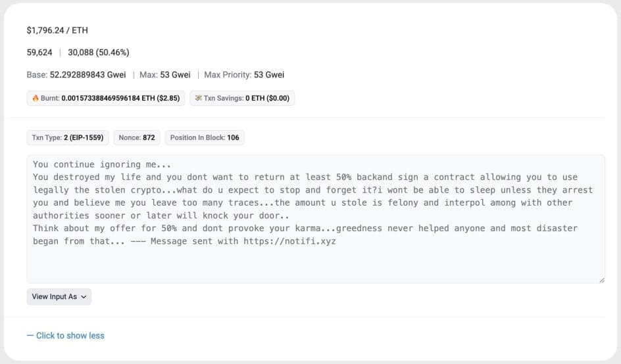The height and width of the screenshot is (364, 621).
Task: Click the $1,796.24 / ETH price
Action: (57, 30)
